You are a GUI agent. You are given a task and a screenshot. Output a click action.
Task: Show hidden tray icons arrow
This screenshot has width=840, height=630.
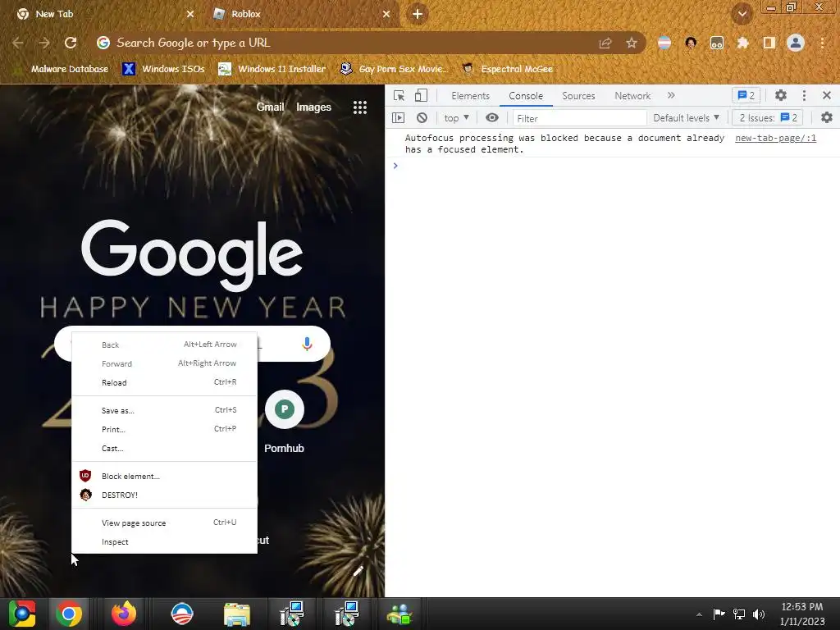pos(699,614)
